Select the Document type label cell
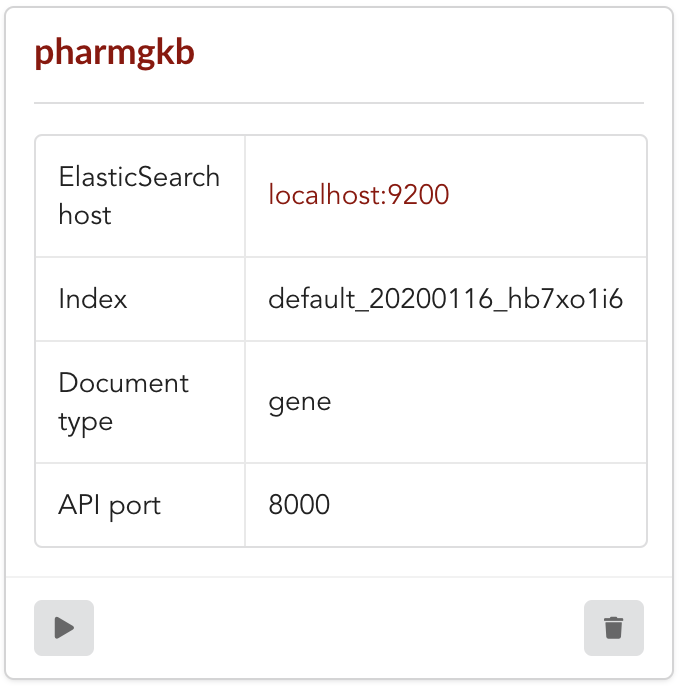Image resolution: width=680 pixels, height=686 pixels. pyautogui.click(x=140, y=402)
